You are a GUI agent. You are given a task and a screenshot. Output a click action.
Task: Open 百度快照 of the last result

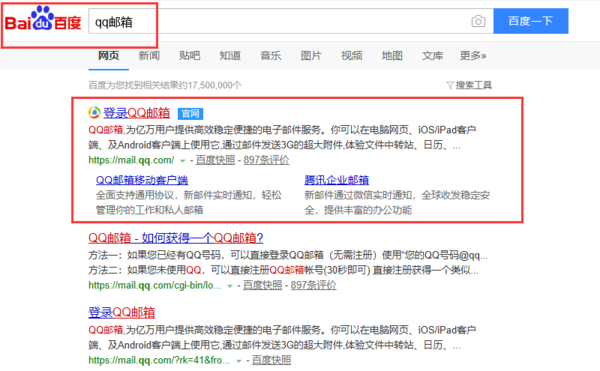272,360
